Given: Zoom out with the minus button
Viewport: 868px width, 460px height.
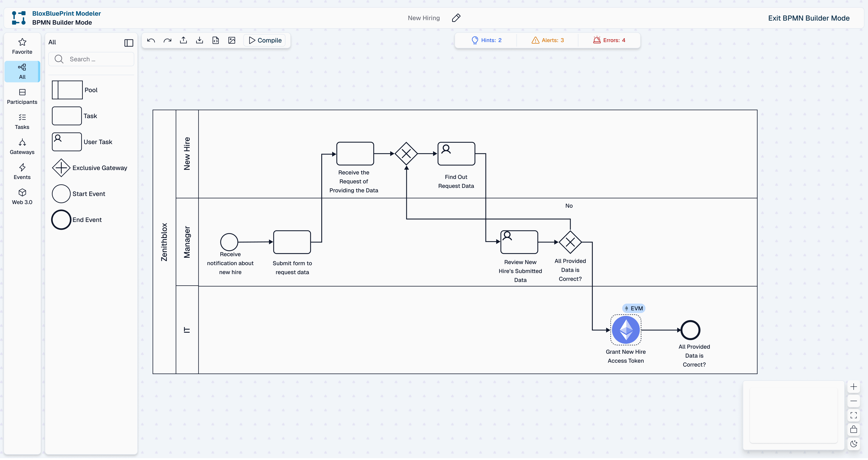Looking at the screenshot, I should pyautogui.click(x=853, y=401).
